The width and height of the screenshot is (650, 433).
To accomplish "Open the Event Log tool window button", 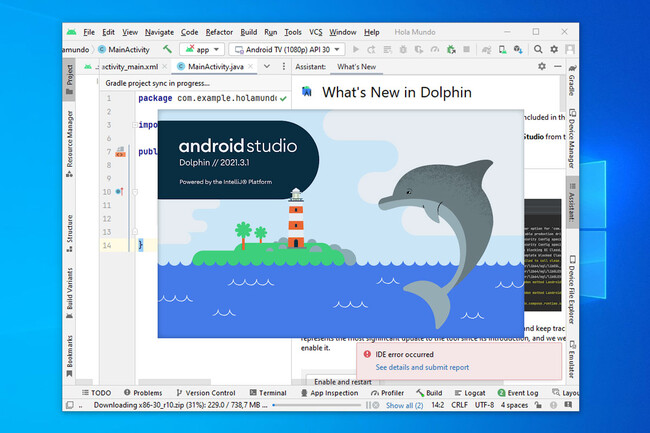I will (518, 393).
